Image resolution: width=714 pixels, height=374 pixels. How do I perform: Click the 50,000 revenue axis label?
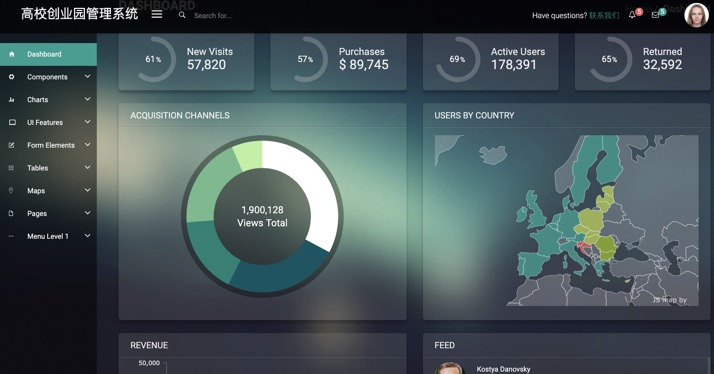point(149,363)
